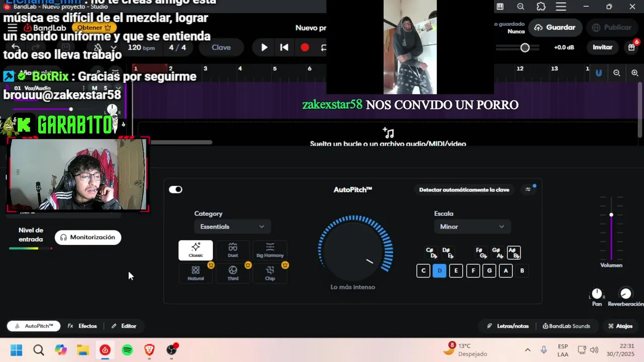Toggle the D#/Eb note key
Viewport: 644px width, 362px height.
(x=447, y=252)
